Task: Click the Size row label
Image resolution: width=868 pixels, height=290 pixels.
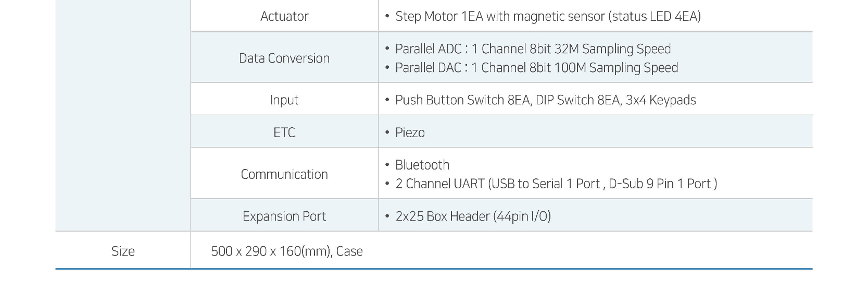Action: click(123, 251)
